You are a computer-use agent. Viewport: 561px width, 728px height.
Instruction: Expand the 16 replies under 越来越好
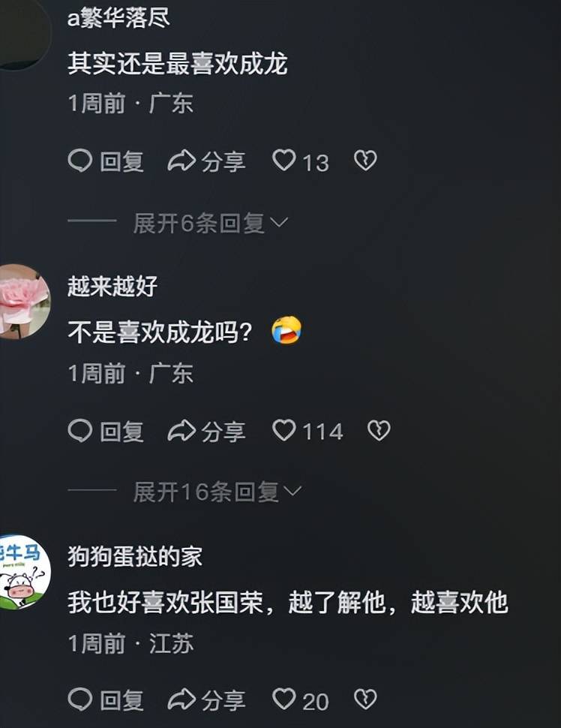point(217,492)
